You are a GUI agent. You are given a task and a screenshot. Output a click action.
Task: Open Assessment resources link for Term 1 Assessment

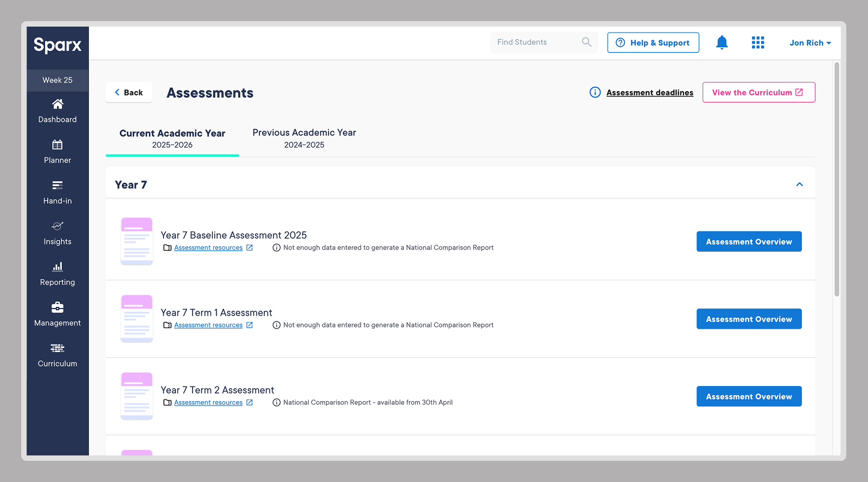[208, 325]
